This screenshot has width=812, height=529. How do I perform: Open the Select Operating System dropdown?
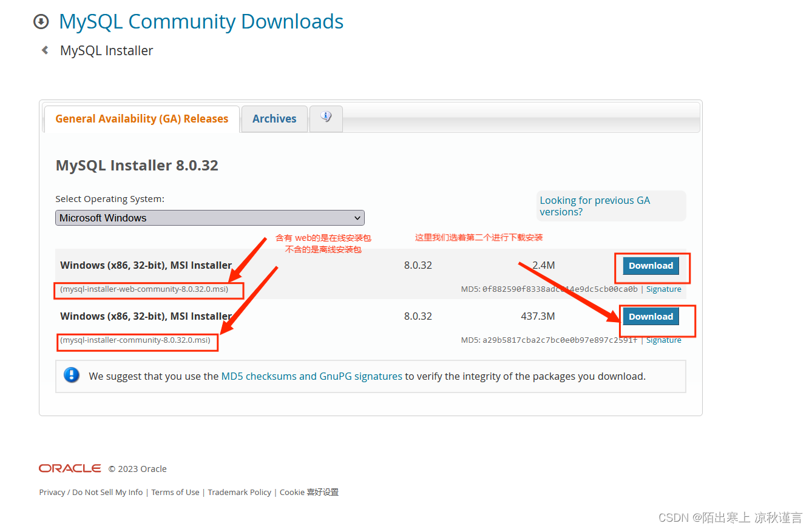pyautogui.click(x=210, y=218)
